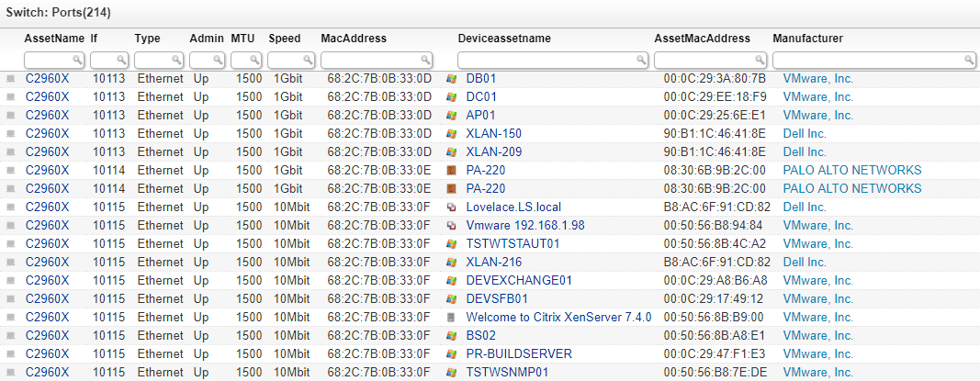The width and height of the screenshot is (980, 381).
Task: Open Dell Inc. link on XLAN-150 row
Action: [805, 134]
